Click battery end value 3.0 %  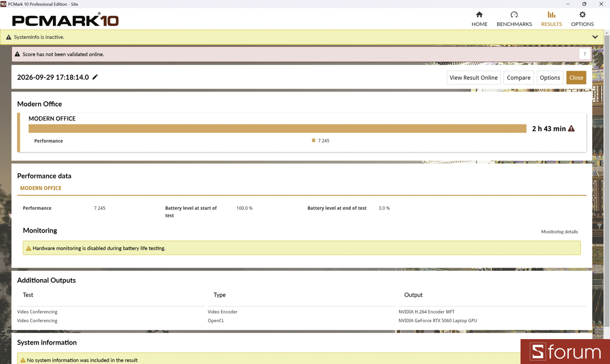pyautogui.click(x=384, y=208)
